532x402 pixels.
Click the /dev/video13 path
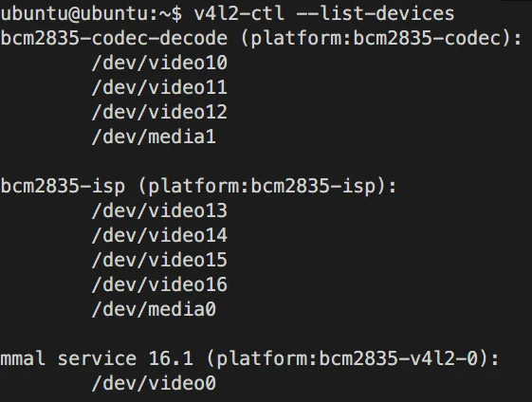pyautogui.click(x=159, y=210)
